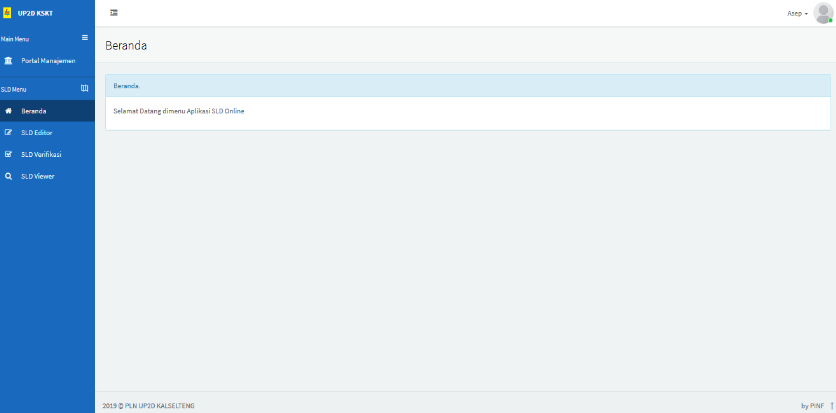
Task: Select Beranda in the sidebar
Action: click(34, 111)
